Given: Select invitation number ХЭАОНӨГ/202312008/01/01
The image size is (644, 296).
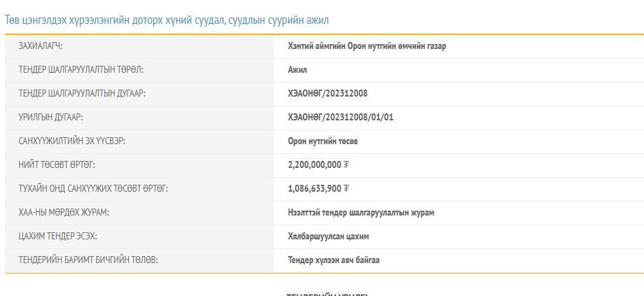Looking at the screenshot, I should tap(341, 118).
